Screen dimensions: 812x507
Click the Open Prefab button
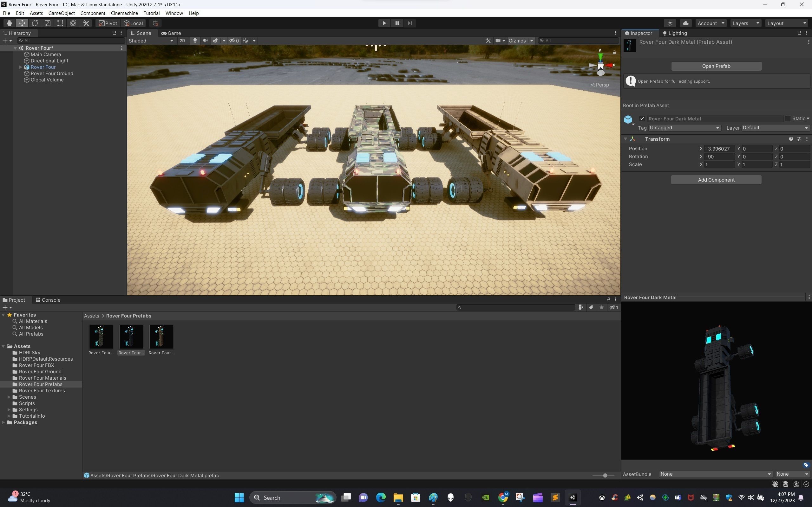(x=716, y=66)
